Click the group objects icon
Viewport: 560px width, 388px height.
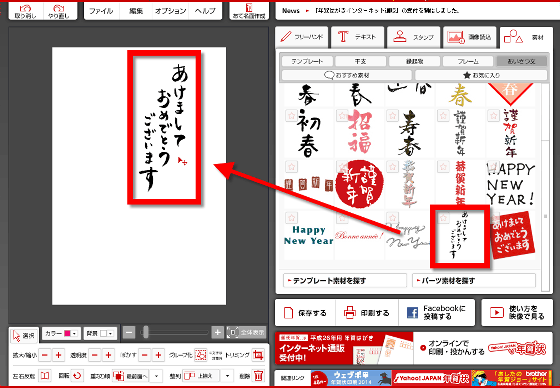[x=201, y=355]
